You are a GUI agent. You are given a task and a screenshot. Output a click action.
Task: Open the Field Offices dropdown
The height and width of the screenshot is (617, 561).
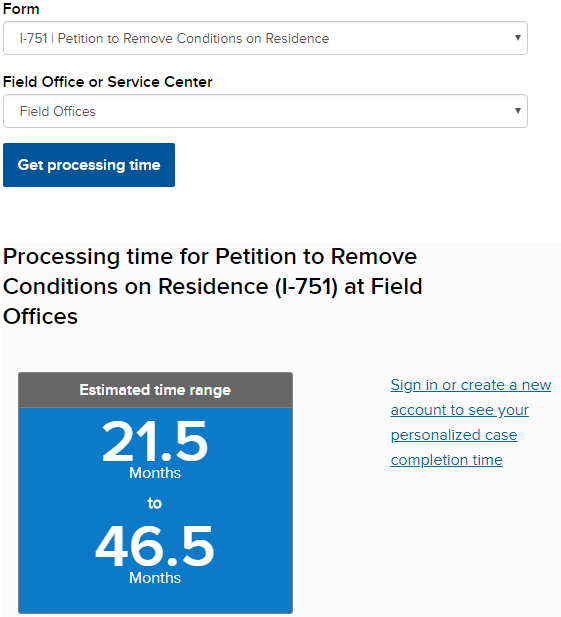point(265,111)
